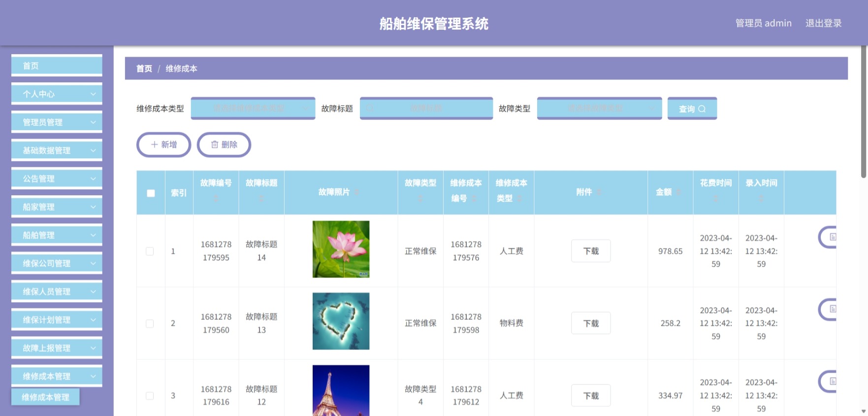Open the 维修成本类型 filter dropdown

point(253,108)
